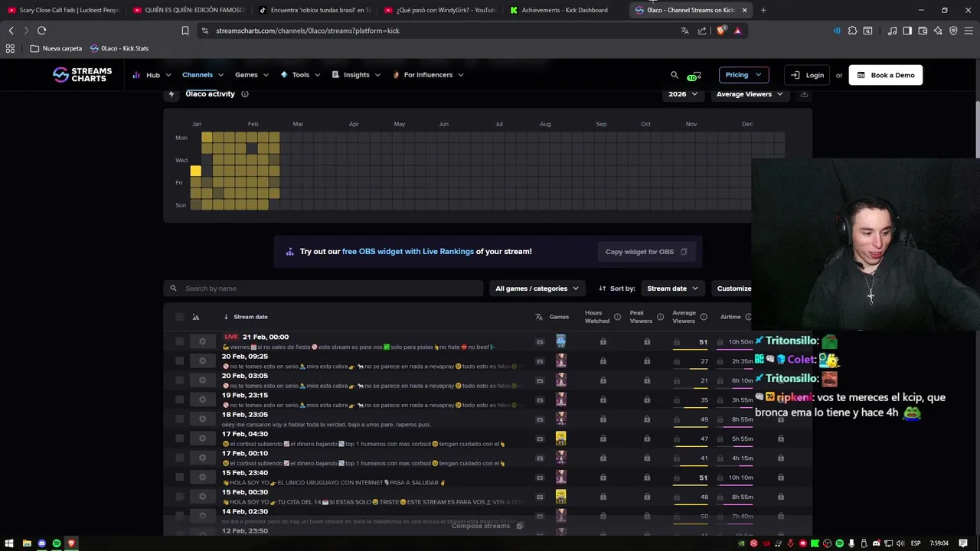980x551 pixels.
Task: Check the box for 20 Feb, 09:25 stream
Action: click(x=179, y=361)
